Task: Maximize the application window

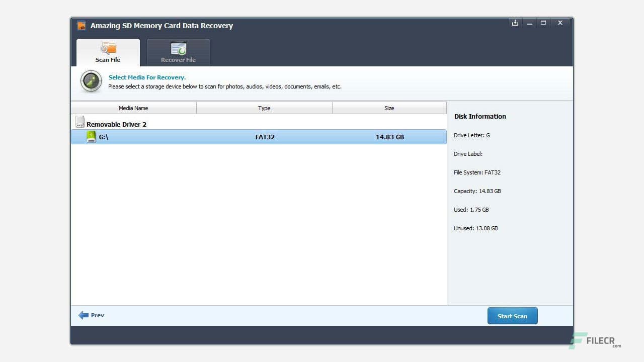Action: (x=543, y=23)
